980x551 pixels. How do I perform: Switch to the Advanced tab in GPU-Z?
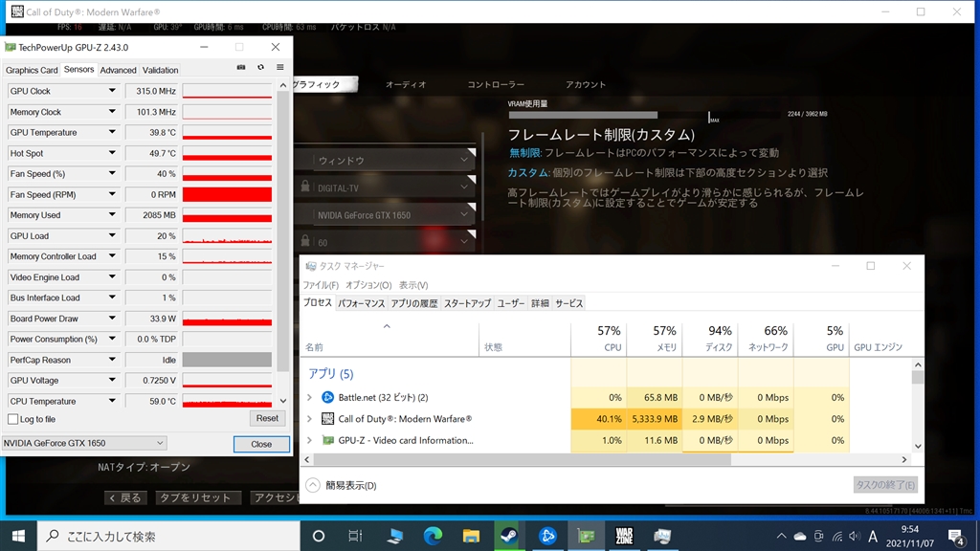point(118,70)
